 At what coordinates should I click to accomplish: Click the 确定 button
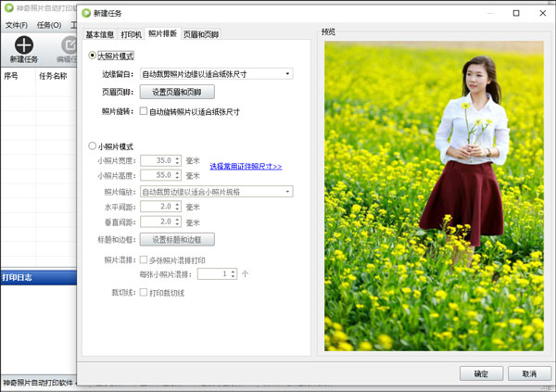coord(481,373)
